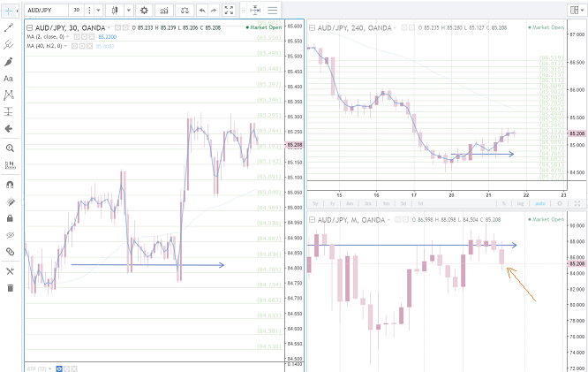Image resolution: width=588 pixels, height=372 pixels.
Task: Select the 5y date range button
Action: tap(315, 202)
